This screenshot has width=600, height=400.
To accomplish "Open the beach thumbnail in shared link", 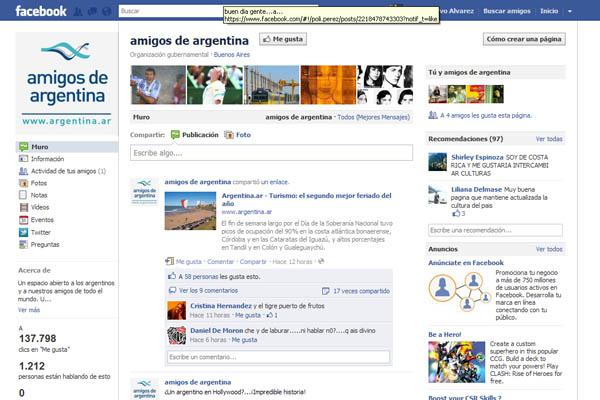I will [190, 211].
